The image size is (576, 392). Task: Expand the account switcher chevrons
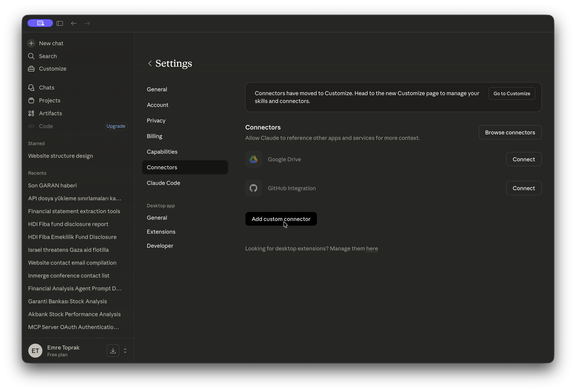coord(125,351)
